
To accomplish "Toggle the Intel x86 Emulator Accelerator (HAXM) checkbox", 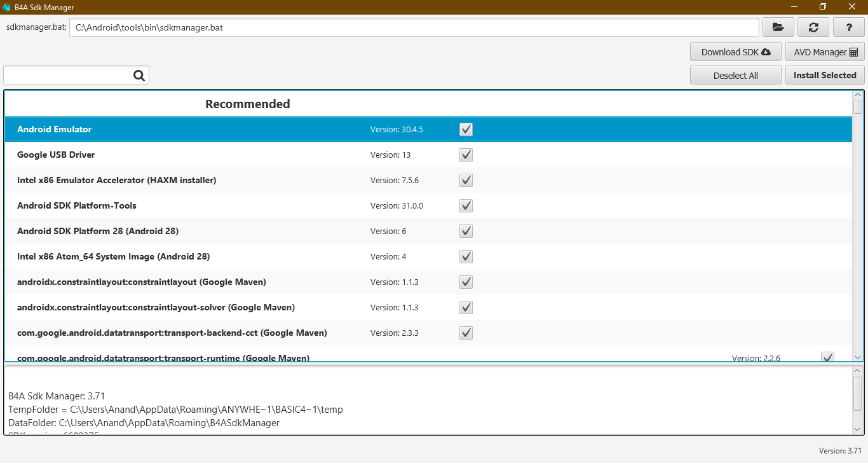I will click(x=466, y=180).
